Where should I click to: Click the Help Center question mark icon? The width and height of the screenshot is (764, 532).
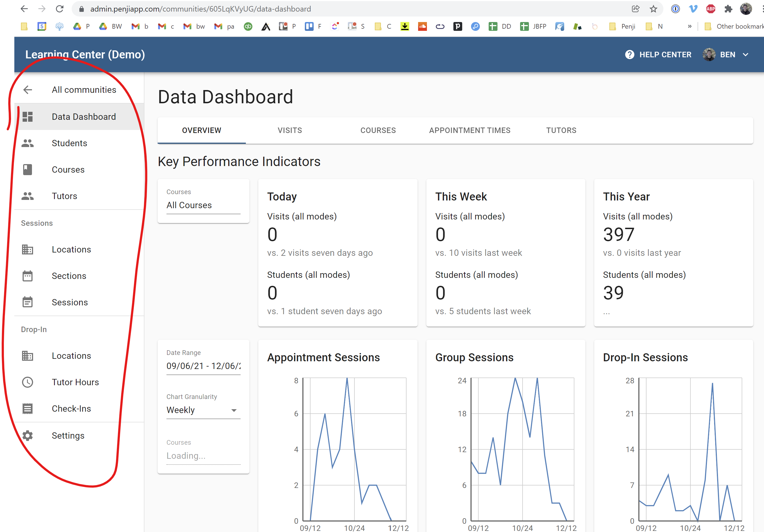(630, 55)
